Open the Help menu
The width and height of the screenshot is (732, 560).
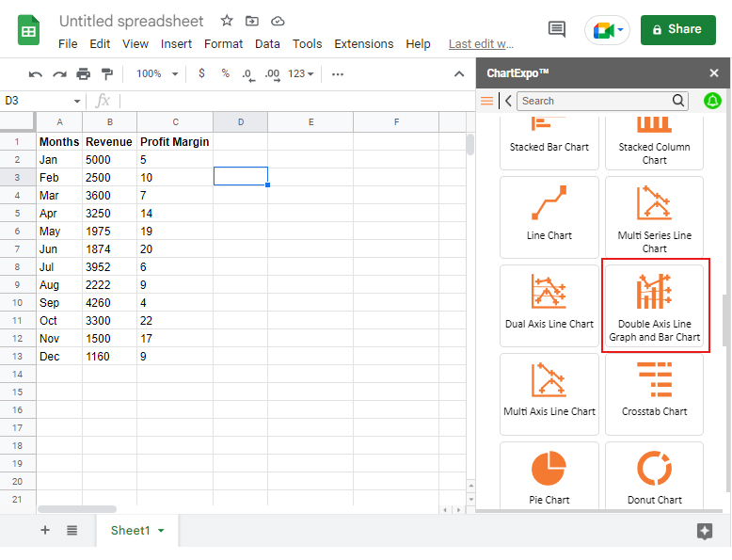418,44
